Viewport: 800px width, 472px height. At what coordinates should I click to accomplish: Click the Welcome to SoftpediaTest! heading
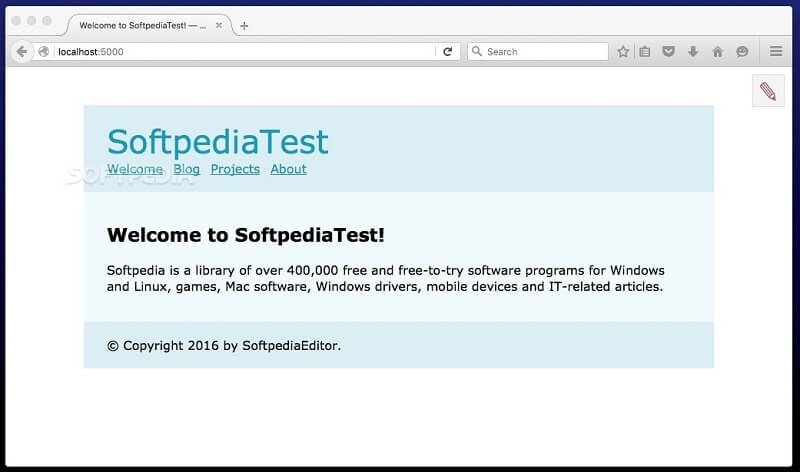[x=245, y=235]
